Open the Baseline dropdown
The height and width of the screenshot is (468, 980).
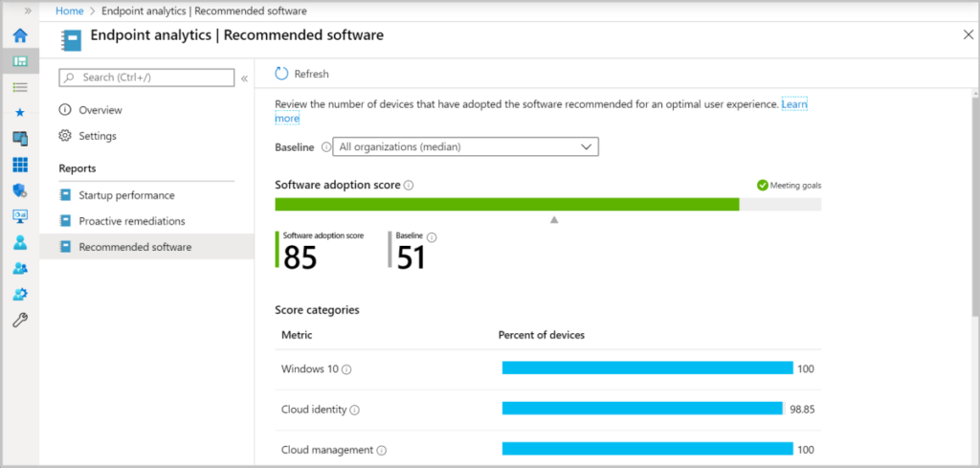coord(465,146)
